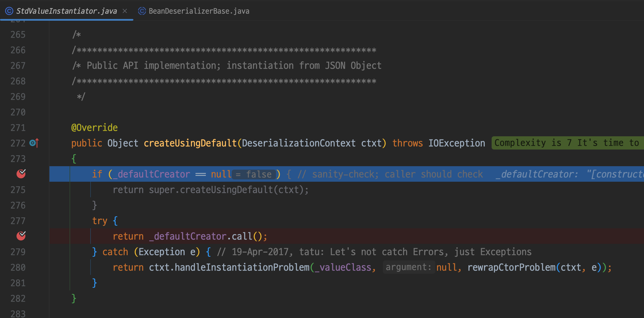Click the DeserializationContext parameter type
644x318 pixels.
pyautogui.click(x=298, y=143)
